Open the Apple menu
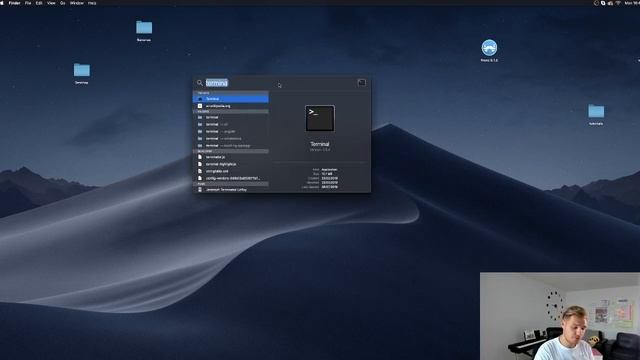The image size is (640, 360). 2,3
